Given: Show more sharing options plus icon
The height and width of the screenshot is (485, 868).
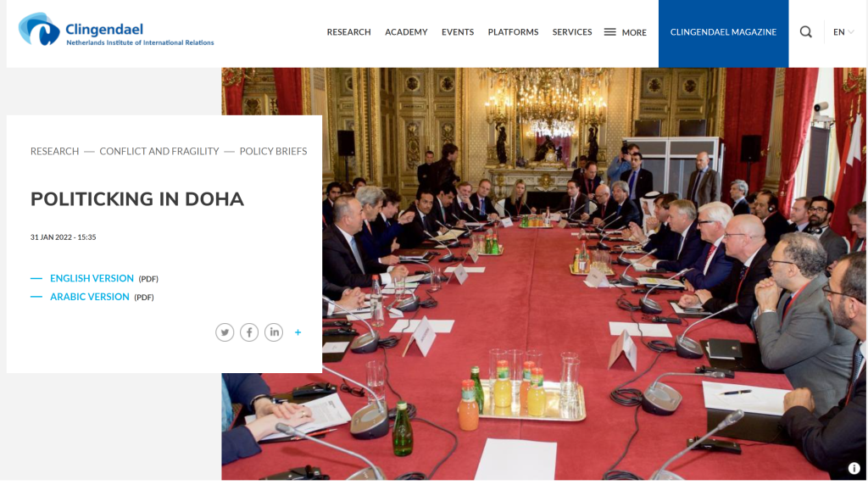Looking at the screenshot, I should (x=298, y=332).
